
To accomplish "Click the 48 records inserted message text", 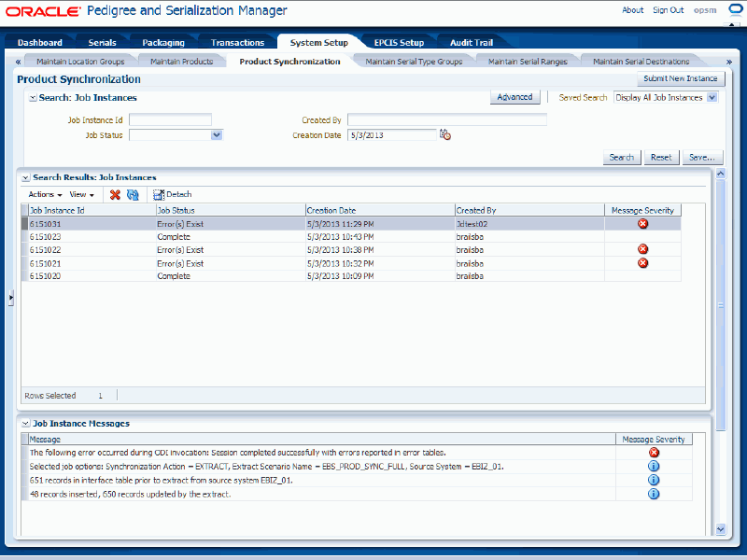I will pos(130,495).
